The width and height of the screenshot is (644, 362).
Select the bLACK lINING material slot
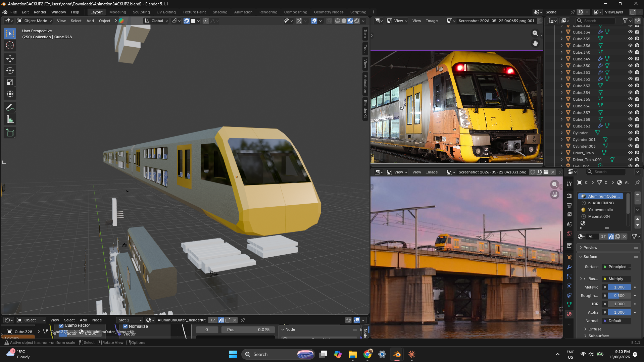[x=601, y=203]
